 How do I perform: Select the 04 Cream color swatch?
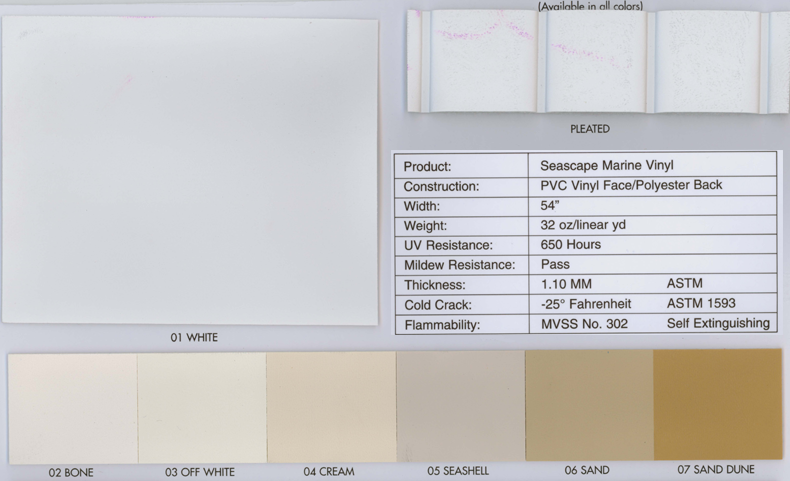(332, 407)
